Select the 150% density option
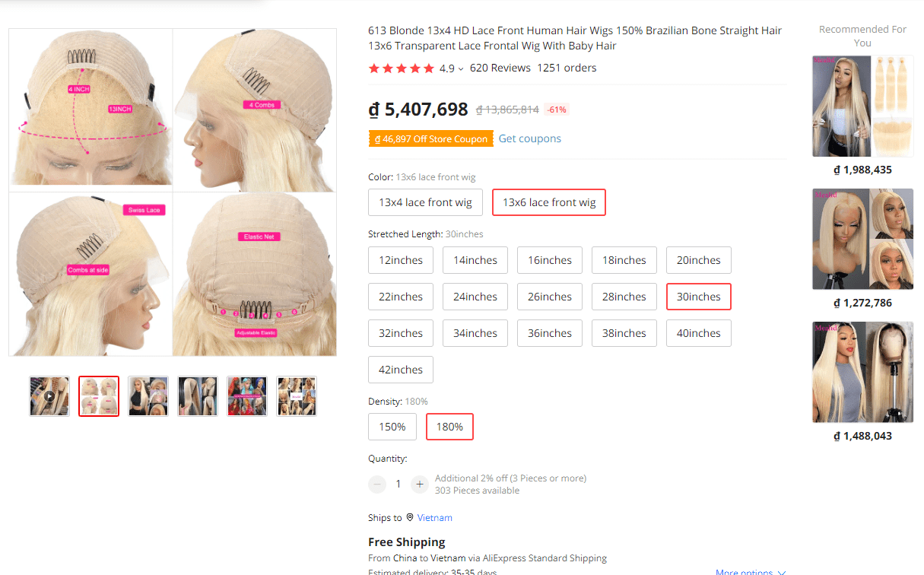 click(x=392, y=427)
